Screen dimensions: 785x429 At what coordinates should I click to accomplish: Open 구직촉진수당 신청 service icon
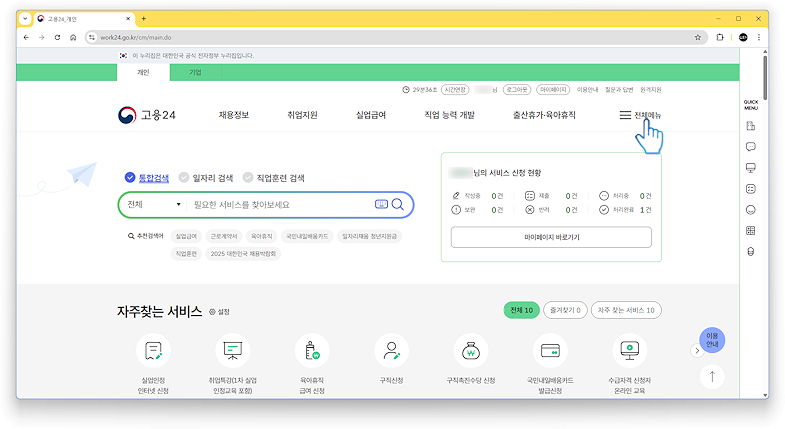coord(471,350)
